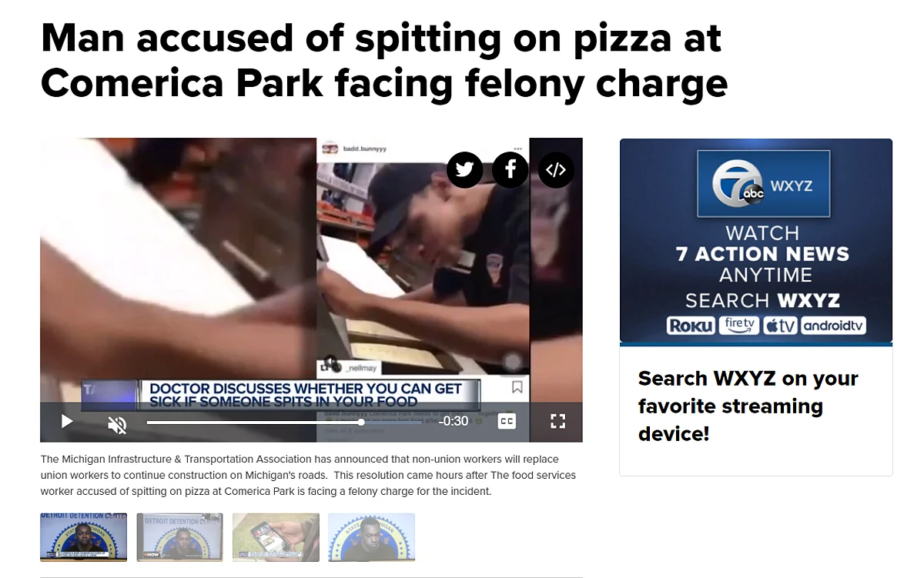Viewport: 924px width, 578px height.
Task: Click the video progress bar handle
Action: click(x=361, y=422)
